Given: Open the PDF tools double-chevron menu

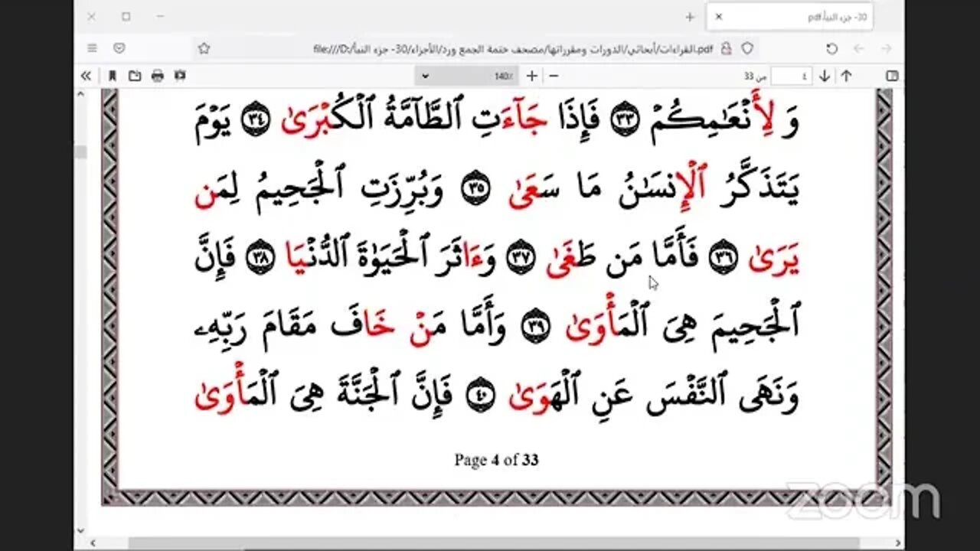Looking at the screenshot, I should click(x=86, y=76).
